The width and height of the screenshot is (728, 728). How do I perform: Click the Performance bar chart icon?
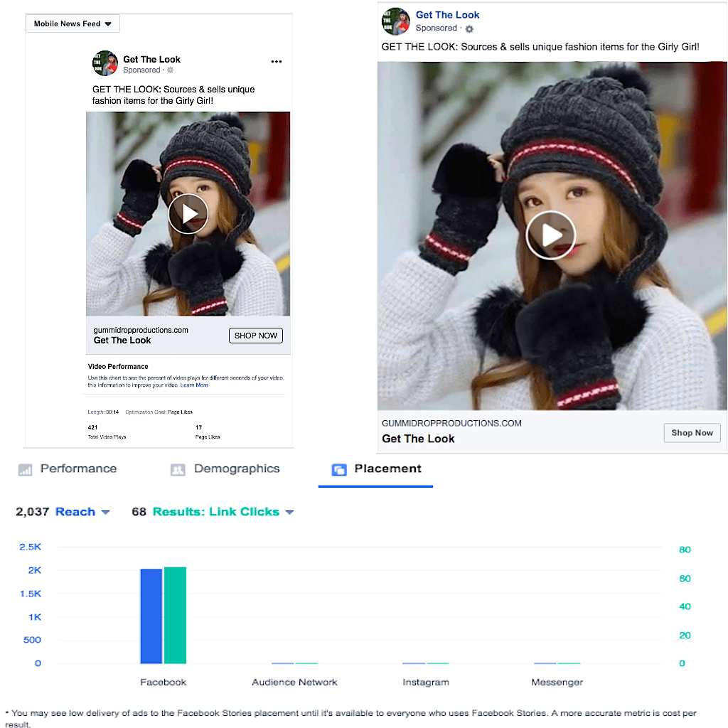tap(26, 470)
